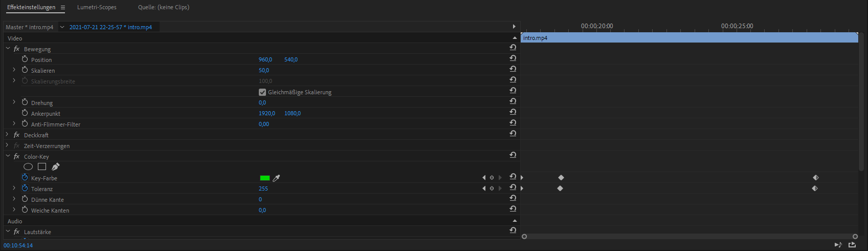Pick the Key-Farbe eyedropper tool
Viewport: 868px width, 251px height.
pyautogui.click(x=277, y=178)
